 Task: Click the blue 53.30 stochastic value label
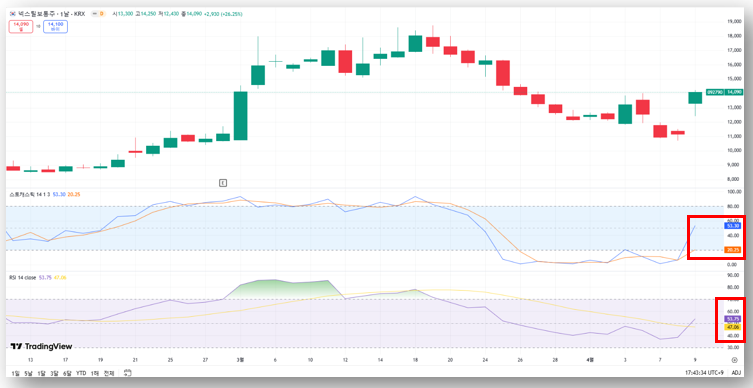pyautogui.click(x=733, y=226)
